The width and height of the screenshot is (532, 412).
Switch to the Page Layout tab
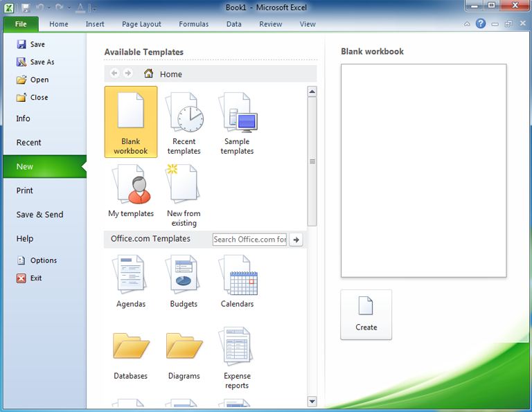(x=141, y=24)
